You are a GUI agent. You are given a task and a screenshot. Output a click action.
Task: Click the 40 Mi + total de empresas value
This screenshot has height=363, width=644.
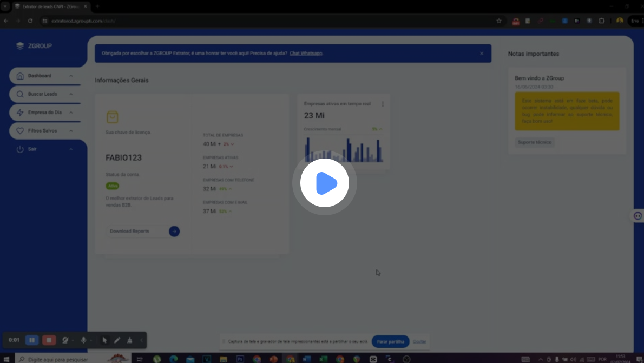point(212,144)
